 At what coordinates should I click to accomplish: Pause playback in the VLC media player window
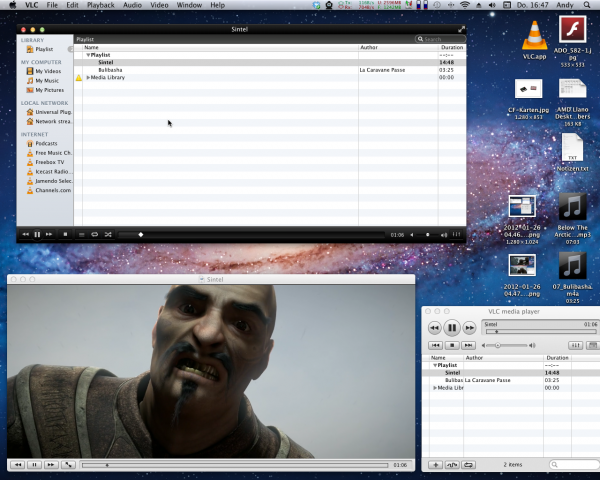(x=452, y=327)
